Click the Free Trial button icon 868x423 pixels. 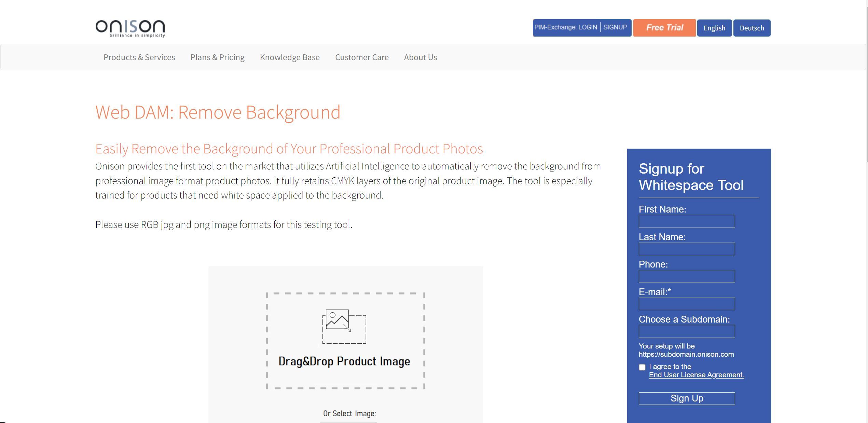[x=664, y=27]
